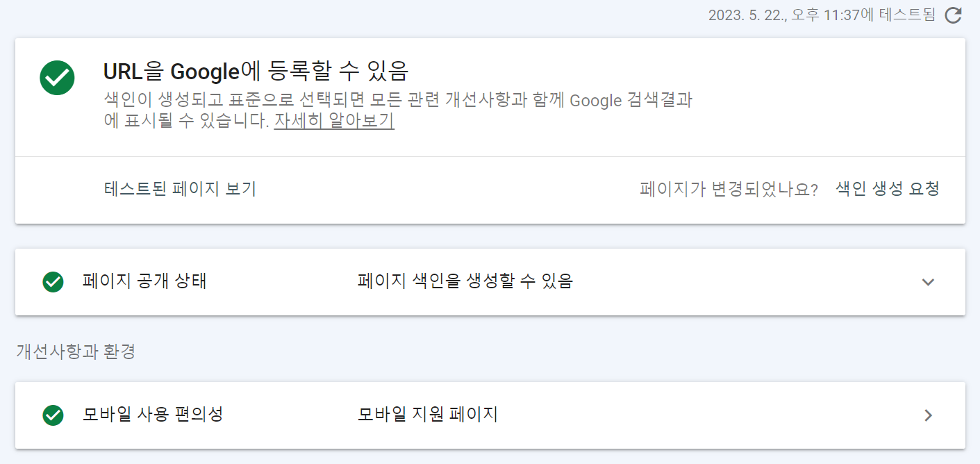Image resolution: width=980 pixels, height=464 pixels.
Task: Collapse the page availability panel chevron
Action: click(928, 282)
